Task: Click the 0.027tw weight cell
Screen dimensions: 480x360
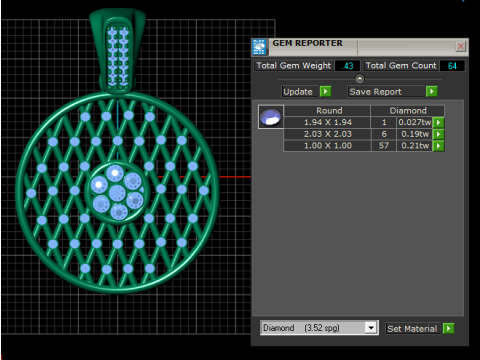Action: tap(415, 122)
